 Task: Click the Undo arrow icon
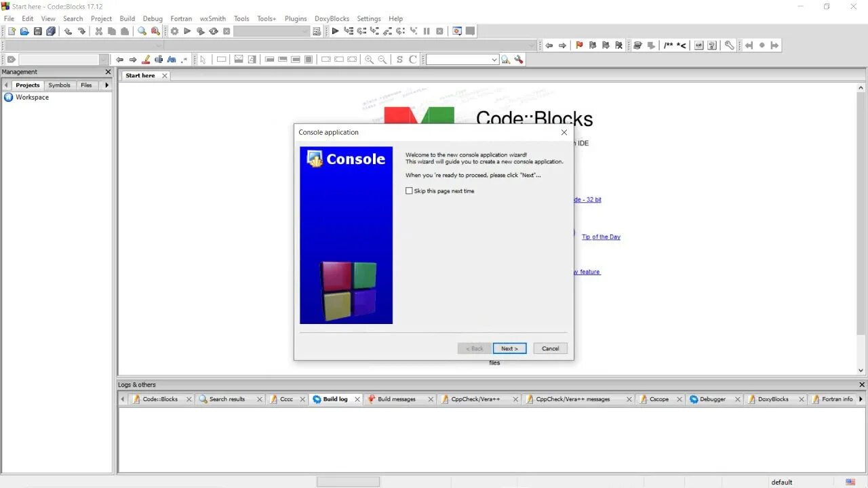[x=68, y=31]
